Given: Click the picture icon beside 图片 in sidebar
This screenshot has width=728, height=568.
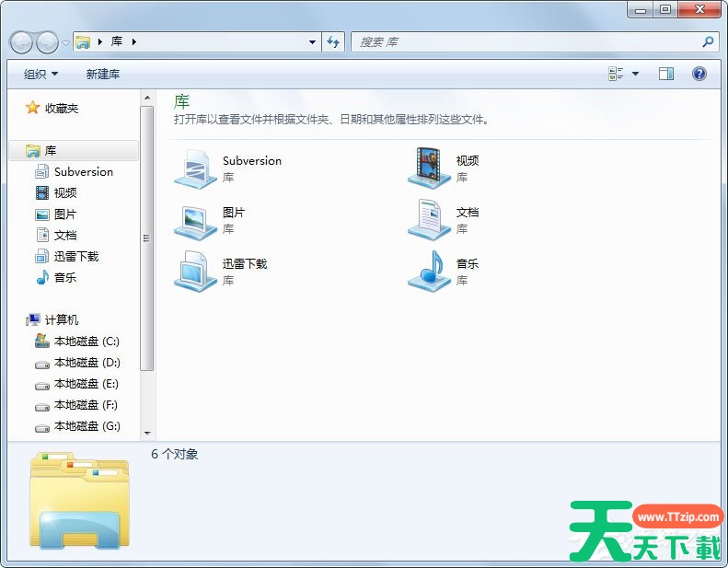Looking at the screenshot, I should pyautogui.click(x=42, y=214).
